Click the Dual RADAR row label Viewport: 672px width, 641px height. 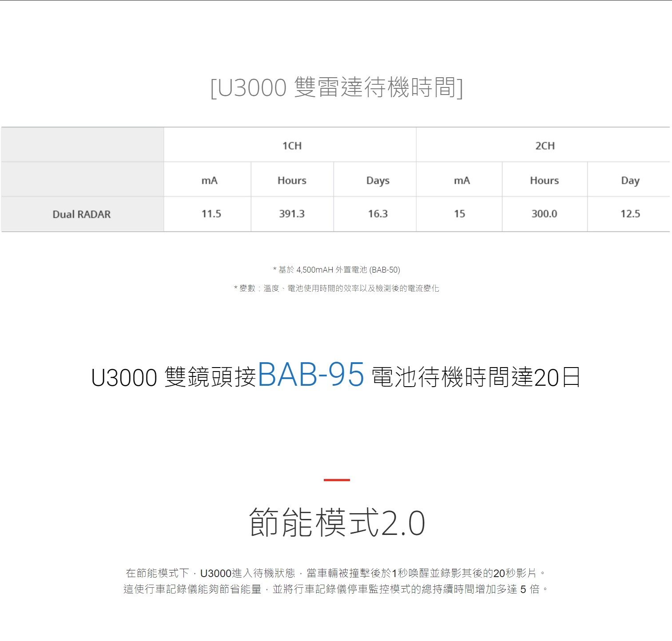tap(82, 214)
